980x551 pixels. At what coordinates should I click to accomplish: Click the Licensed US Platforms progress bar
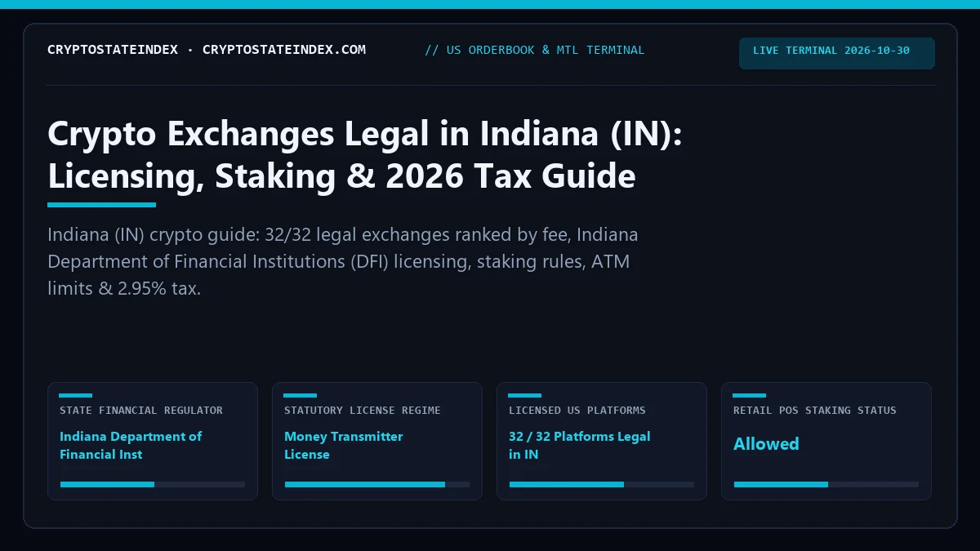(x=602, y=484)
